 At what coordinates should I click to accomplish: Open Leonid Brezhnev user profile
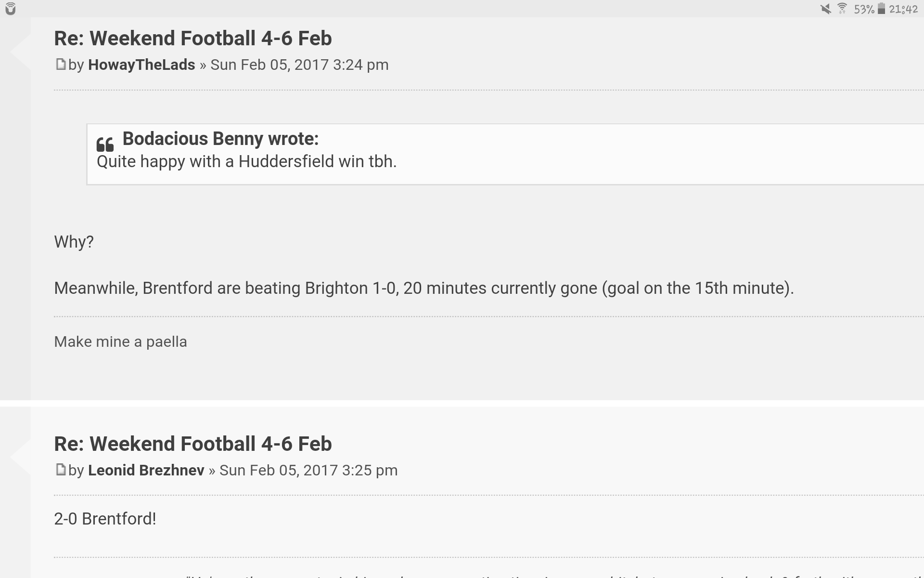coord(146,470)
